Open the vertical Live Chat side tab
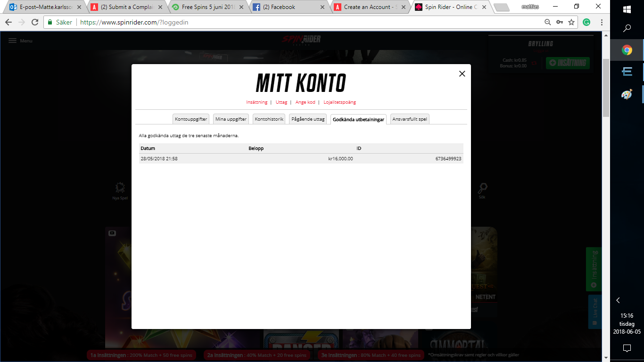Image resolution: width=644 pixels, height=362 pixels. pyautogui.click(x=594, y=312)
